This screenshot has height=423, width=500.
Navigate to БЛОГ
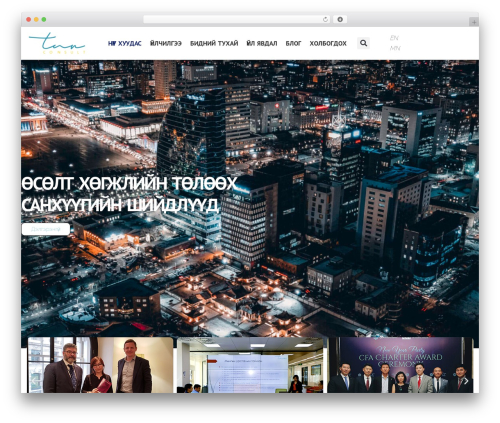click(293, 43)
